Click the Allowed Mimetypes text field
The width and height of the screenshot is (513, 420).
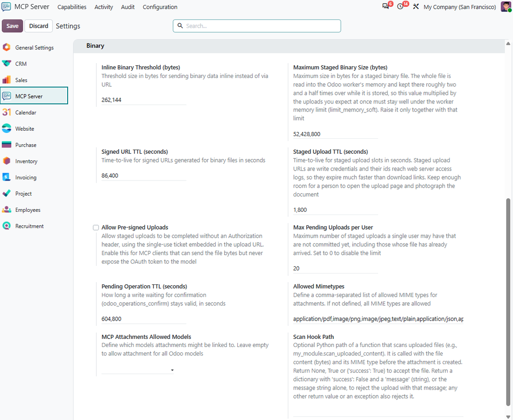(378, 319)
